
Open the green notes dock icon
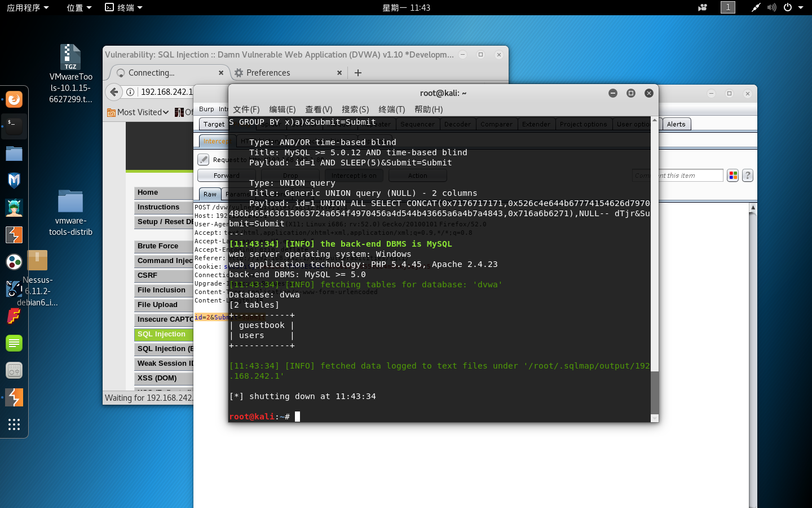tap(14, 343)
